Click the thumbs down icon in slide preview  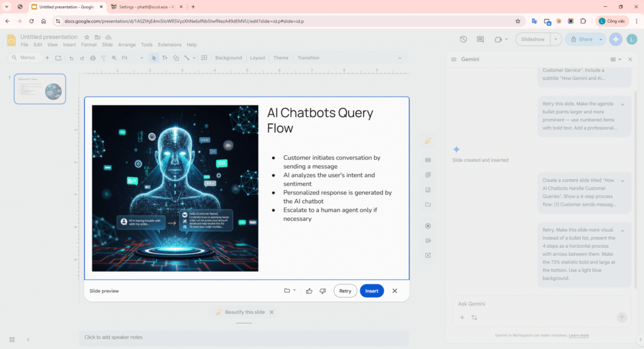323,291
